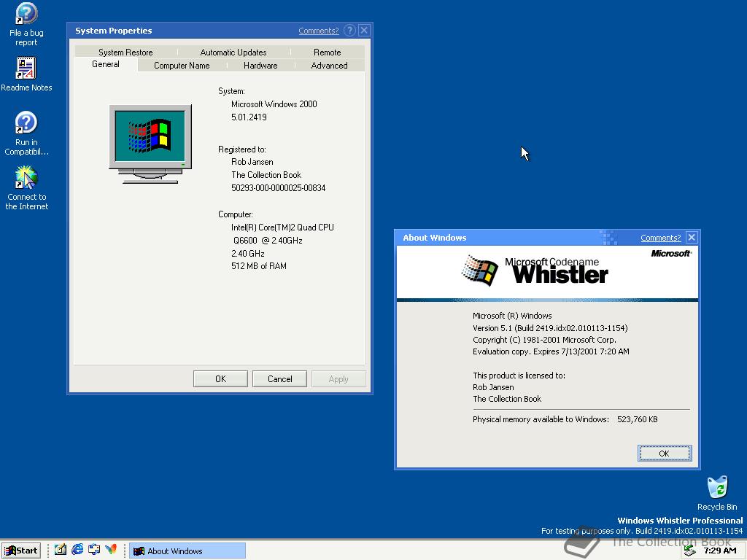Click the Evaluation copy expiry line
This screenshot has height=560, width=747.
[x=551, y=351]
